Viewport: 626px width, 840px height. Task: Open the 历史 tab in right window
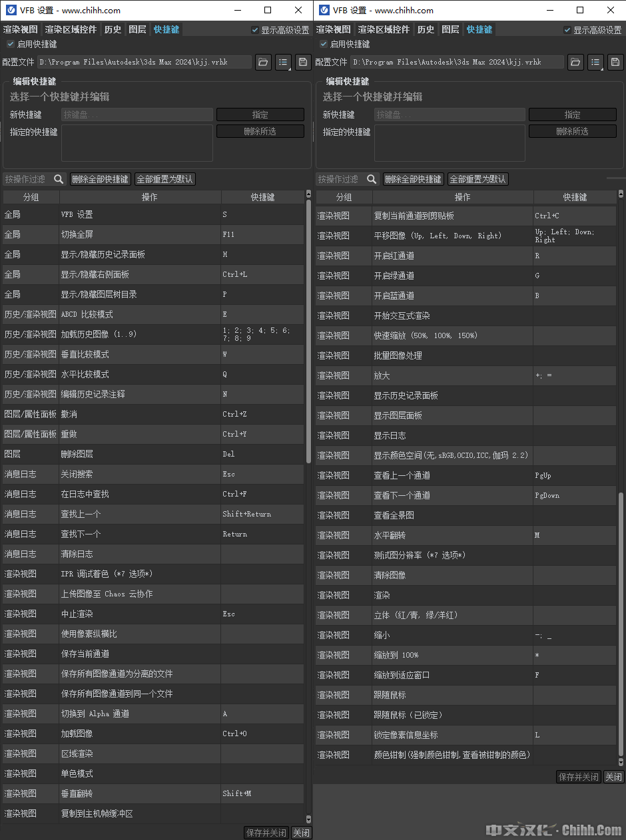[426, 29]
